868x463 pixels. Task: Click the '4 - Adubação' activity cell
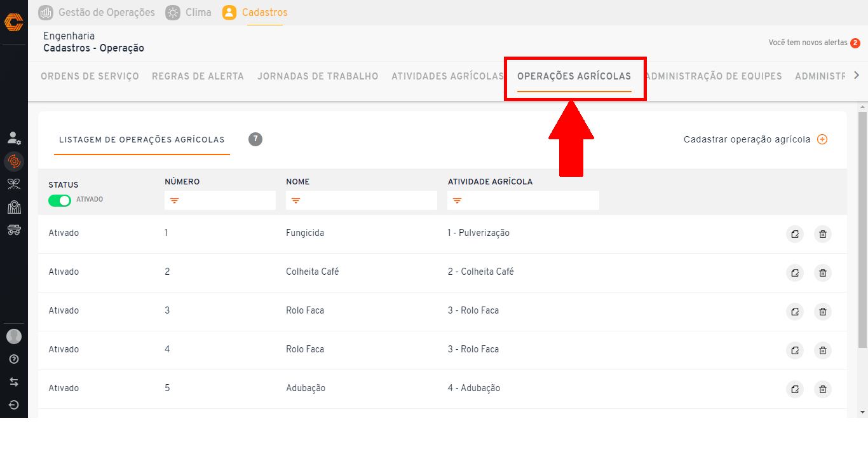coord(474,388)
